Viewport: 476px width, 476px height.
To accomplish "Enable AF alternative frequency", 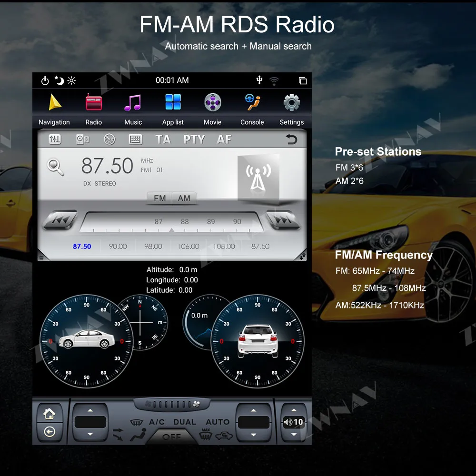I will (224, 139).
